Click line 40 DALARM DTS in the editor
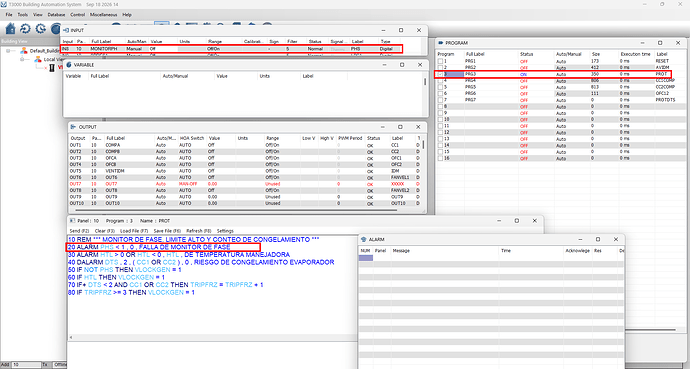Image resolution: width=690 pixels, height=369 pixels. tap(201, 262)
